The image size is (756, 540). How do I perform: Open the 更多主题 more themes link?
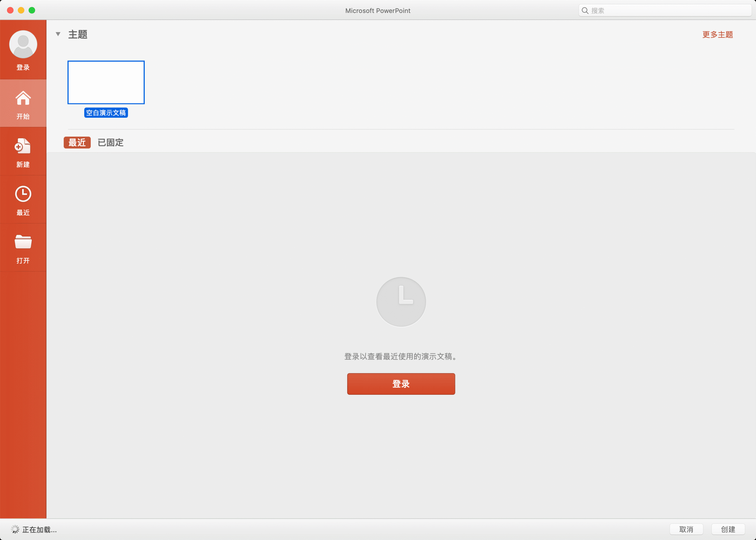coord(717,35)
